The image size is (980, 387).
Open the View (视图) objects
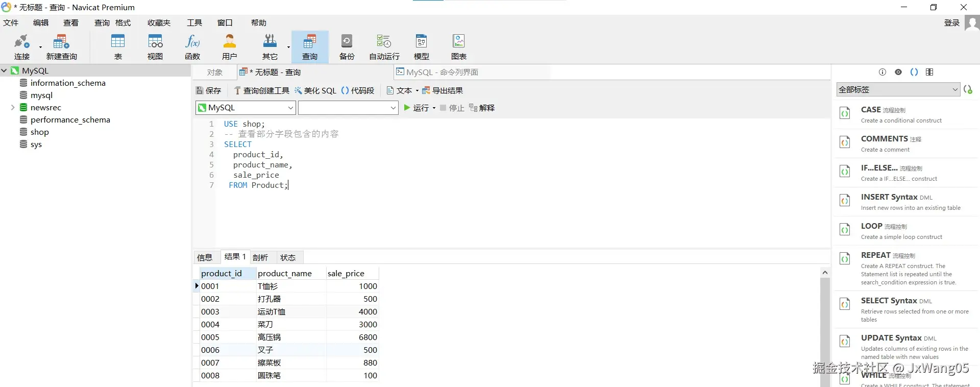click(155, 47)
